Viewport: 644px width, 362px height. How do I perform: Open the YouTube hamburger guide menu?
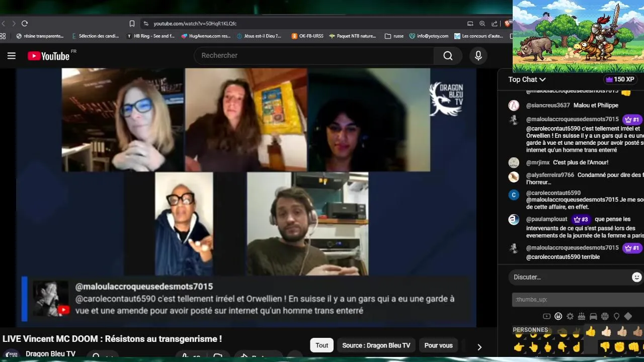click(11, 56)
